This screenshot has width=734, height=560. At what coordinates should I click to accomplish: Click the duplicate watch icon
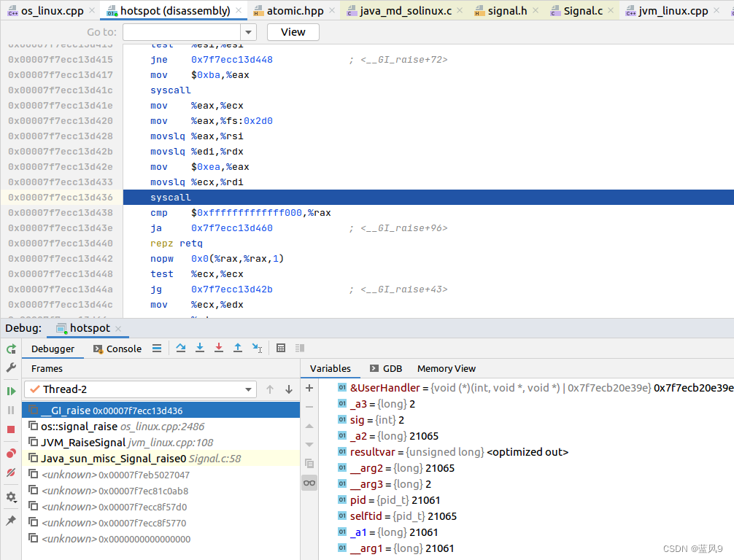pos(309,463)
